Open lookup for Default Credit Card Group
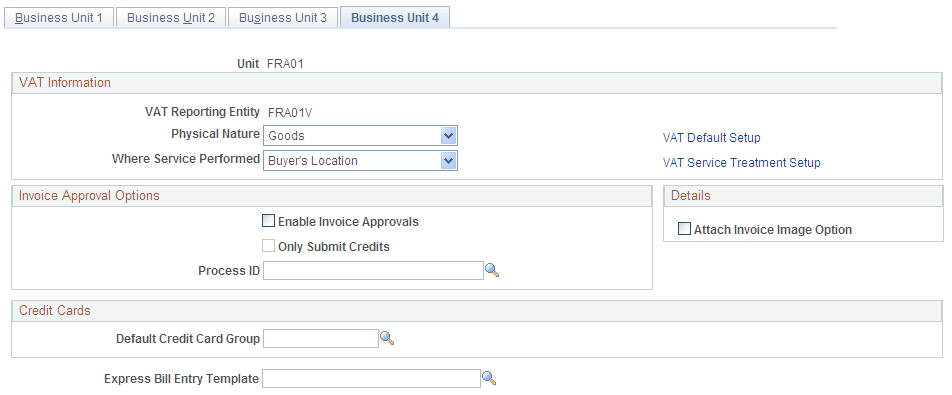The width and height of the screenshot is (952, 395). [x=387, y=339]
